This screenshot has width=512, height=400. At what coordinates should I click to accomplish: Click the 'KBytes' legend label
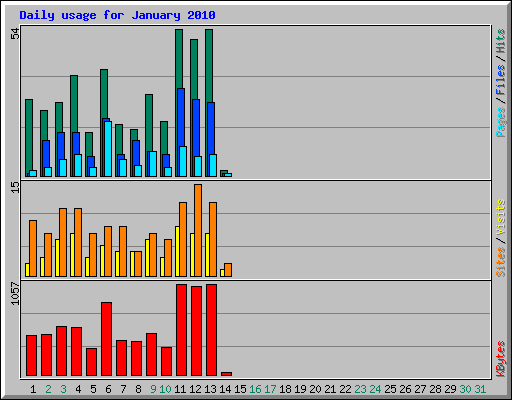pos(500,359)
